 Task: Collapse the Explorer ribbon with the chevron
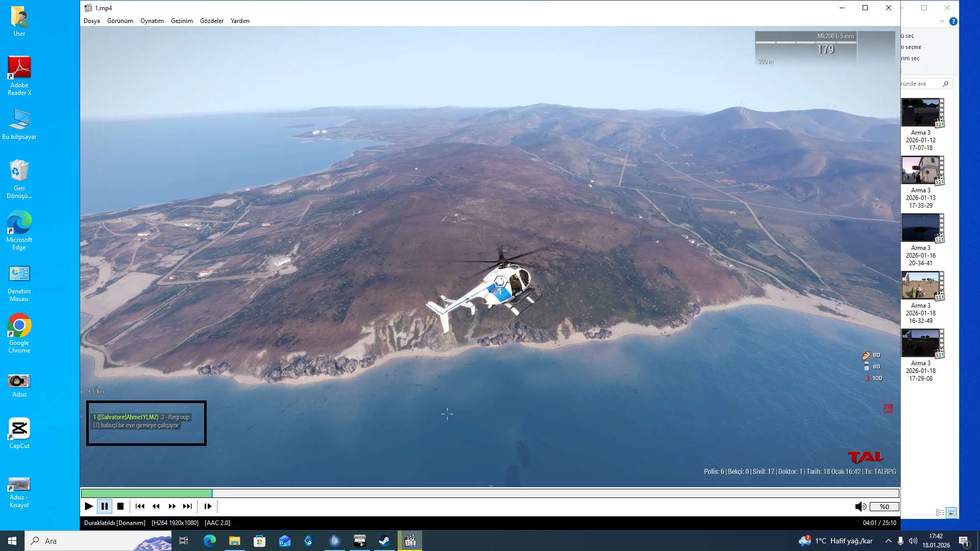[942, 21]
